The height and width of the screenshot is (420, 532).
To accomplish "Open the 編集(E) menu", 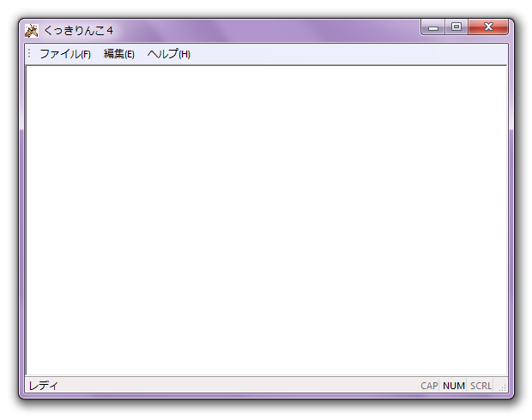I will (x=119, y=54).
